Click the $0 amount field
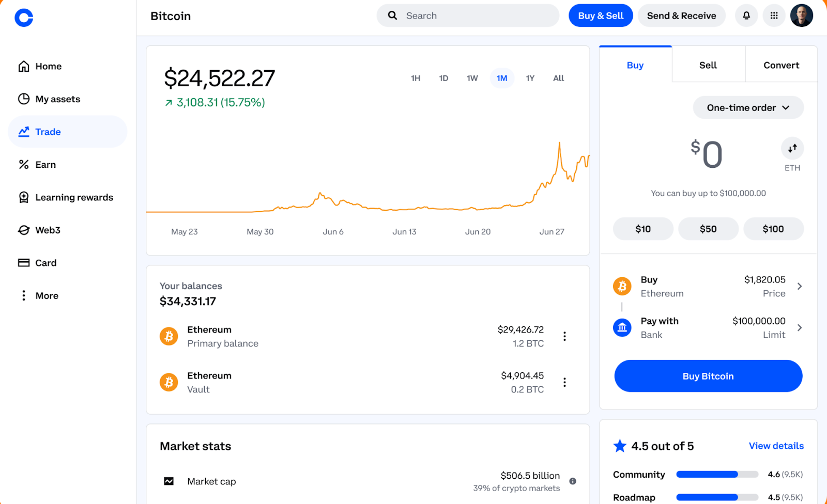Screen dimensions: 827x504 click(x=707, y=154)
